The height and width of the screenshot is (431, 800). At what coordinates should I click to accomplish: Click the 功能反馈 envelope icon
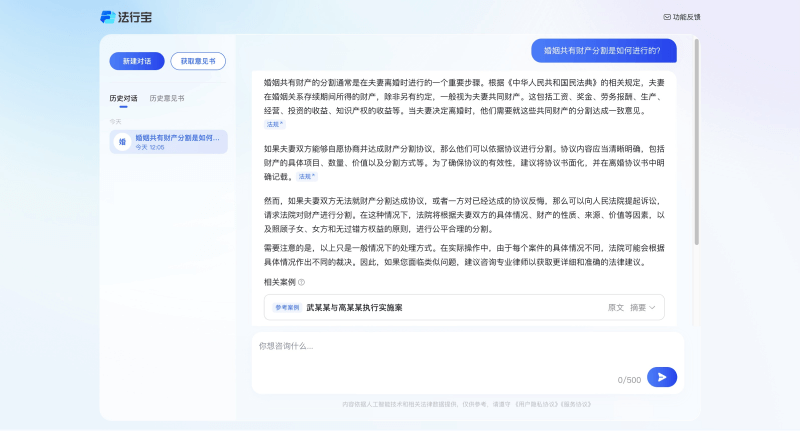[x=667, y=17]
